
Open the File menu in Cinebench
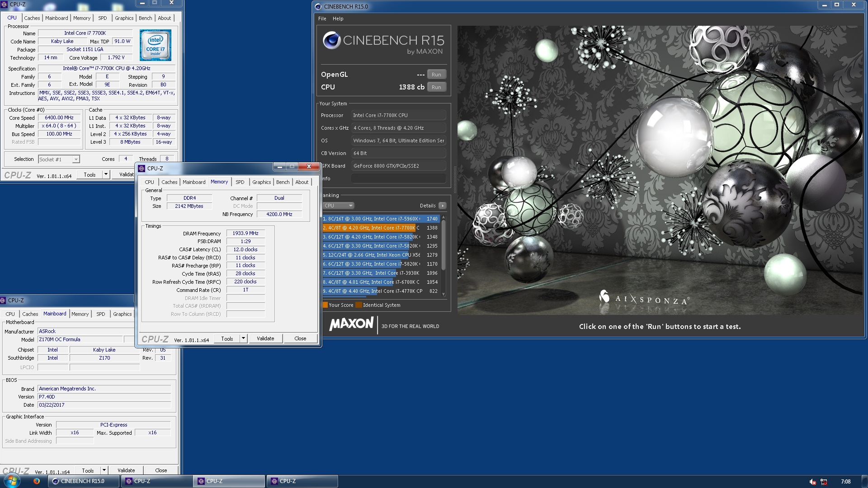[x=322, y=19]
